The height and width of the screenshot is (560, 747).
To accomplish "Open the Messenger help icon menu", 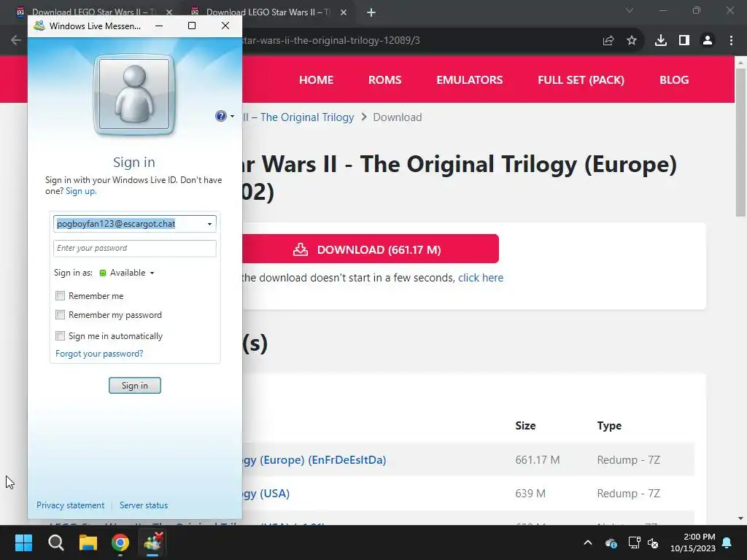I will 220,116.
